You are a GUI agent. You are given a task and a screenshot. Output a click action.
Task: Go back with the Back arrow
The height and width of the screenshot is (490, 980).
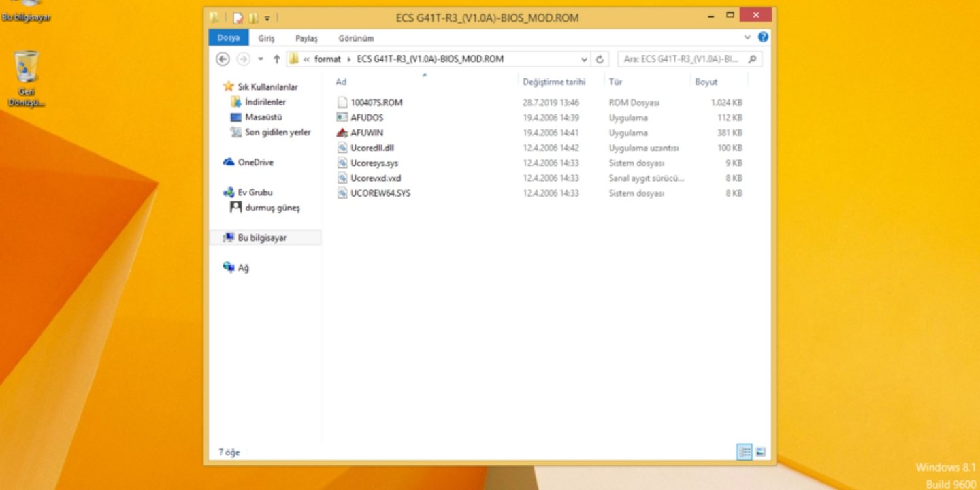[223, 59]
